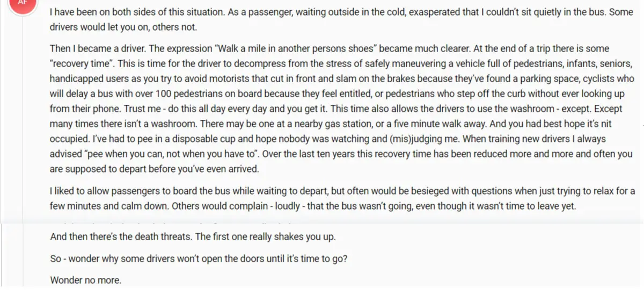
Task: Click the paragraph starting 'I liked to allow passengers'
Action: pos(342,198)
